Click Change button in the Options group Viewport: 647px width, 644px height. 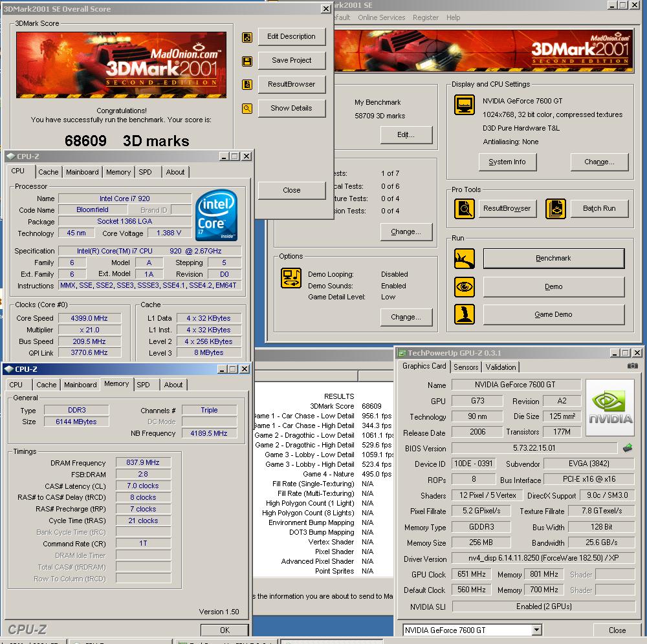click(x=406, y=317)
